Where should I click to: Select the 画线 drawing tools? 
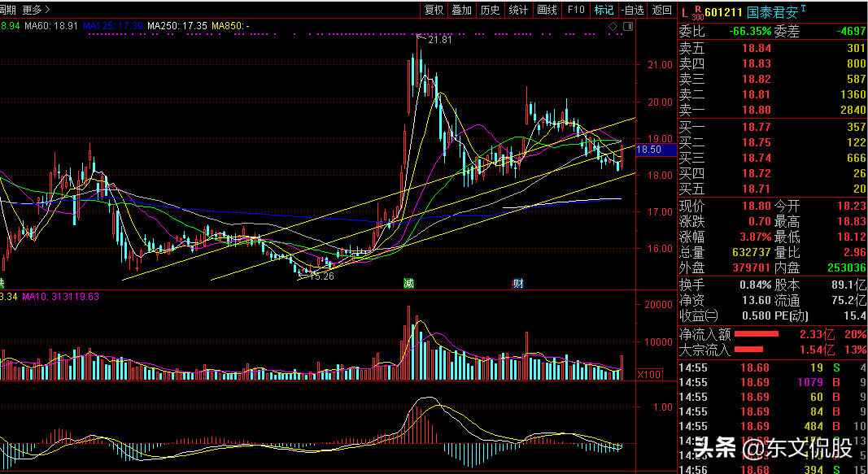[547, 10]
